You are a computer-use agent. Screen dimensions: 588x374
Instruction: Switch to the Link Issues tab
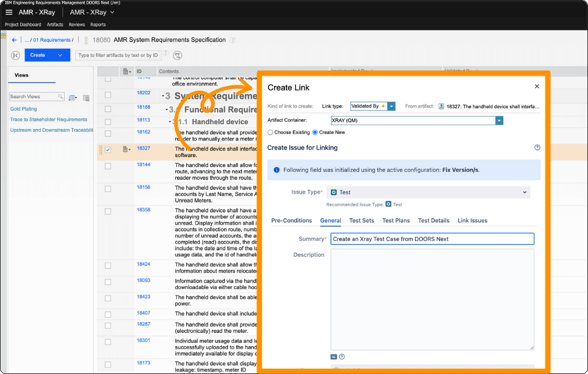pos(472,220)
